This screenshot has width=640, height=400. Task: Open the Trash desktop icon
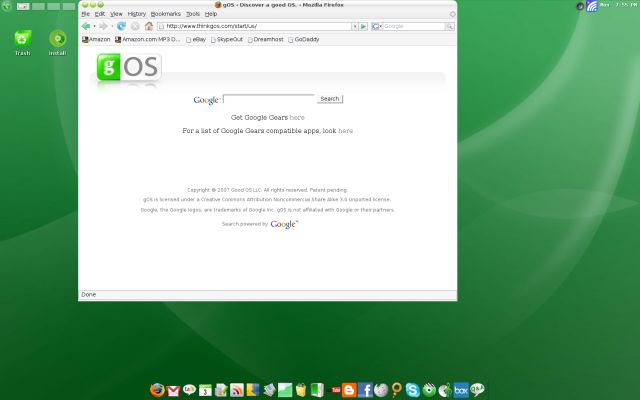(22, 43)
